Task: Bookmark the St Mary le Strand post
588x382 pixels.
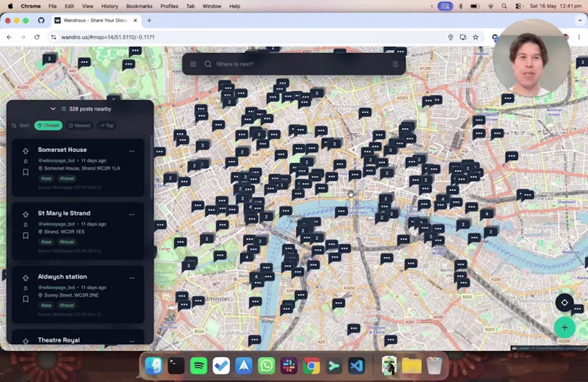Action: (x=26, y=235)
